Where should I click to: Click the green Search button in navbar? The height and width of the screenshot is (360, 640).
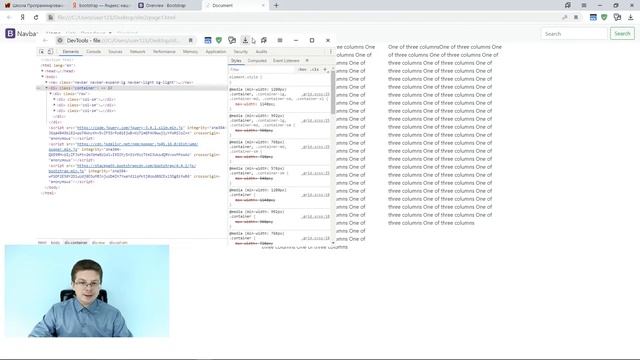pos(622,34)
